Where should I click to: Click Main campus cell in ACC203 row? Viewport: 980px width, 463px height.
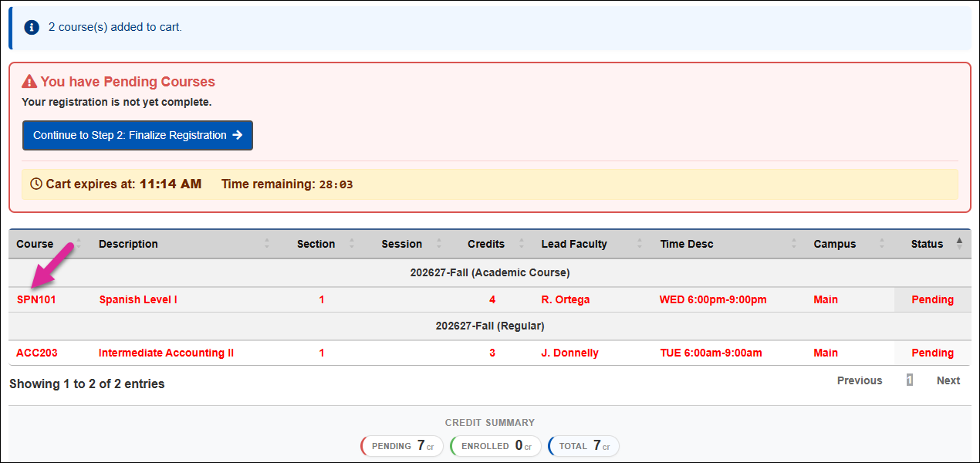tap(826, 353)
